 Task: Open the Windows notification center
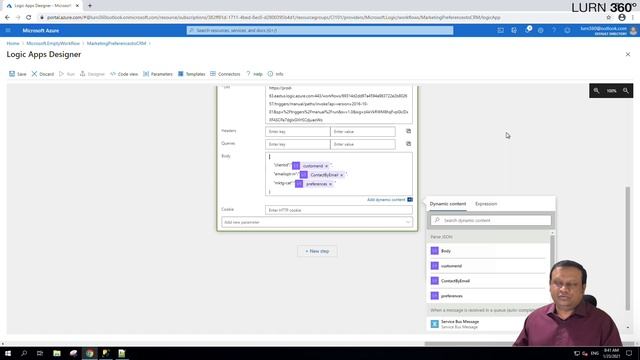tap(629, 353)
